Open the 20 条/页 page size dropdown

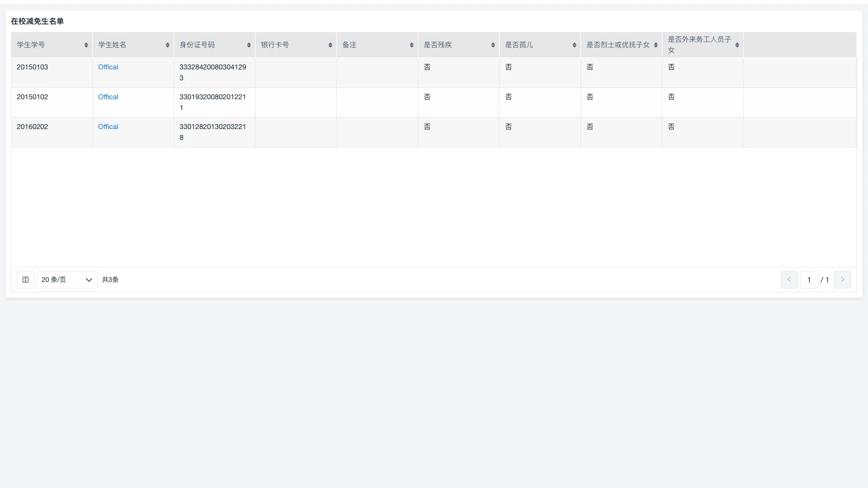click(67, 280)
